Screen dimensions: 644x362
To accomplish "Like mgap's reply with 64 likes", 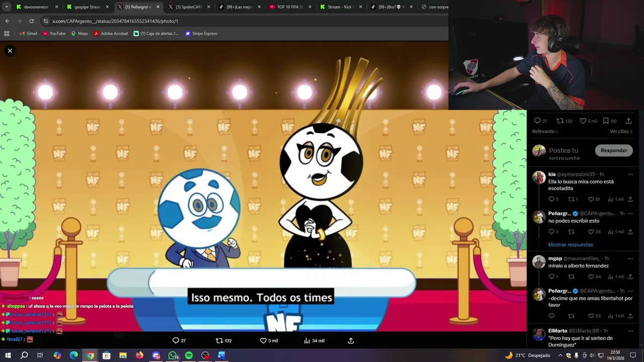I will coord(591,277).
